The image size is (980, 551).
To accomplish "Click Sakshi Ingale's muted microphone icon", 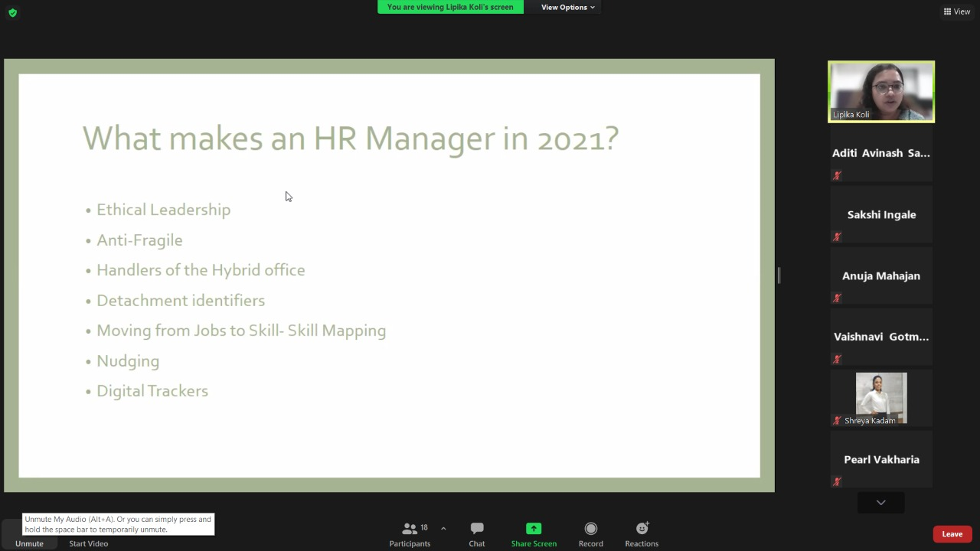I will [837, 236].
